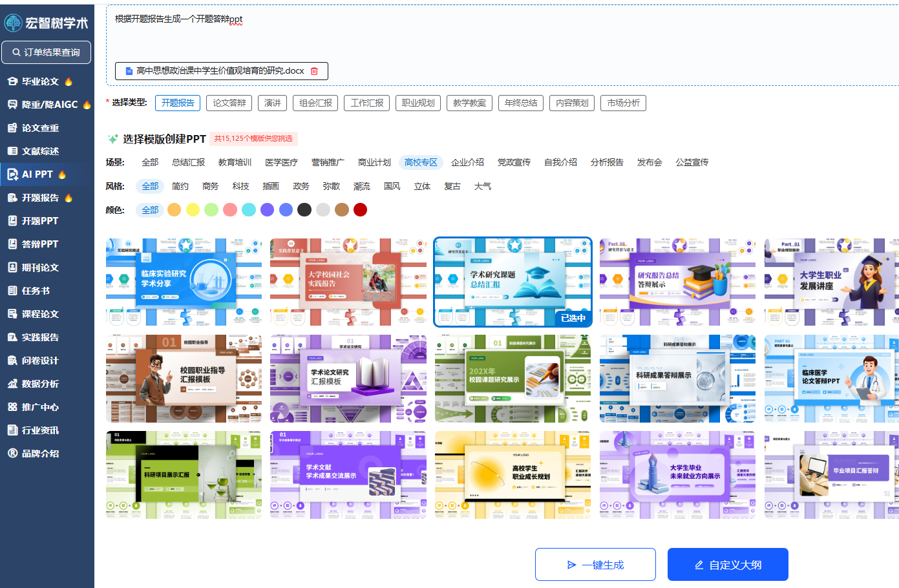Click the 降重/降AIGC sidebar icon
899x588 pixels.
[x=12, y=105]
